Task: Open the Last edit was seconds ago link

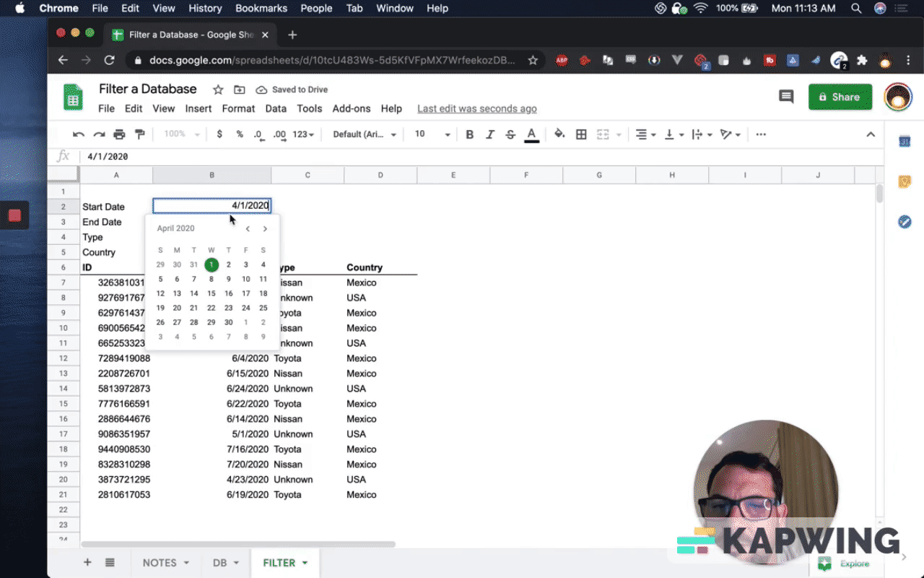Action: point(477,108)
